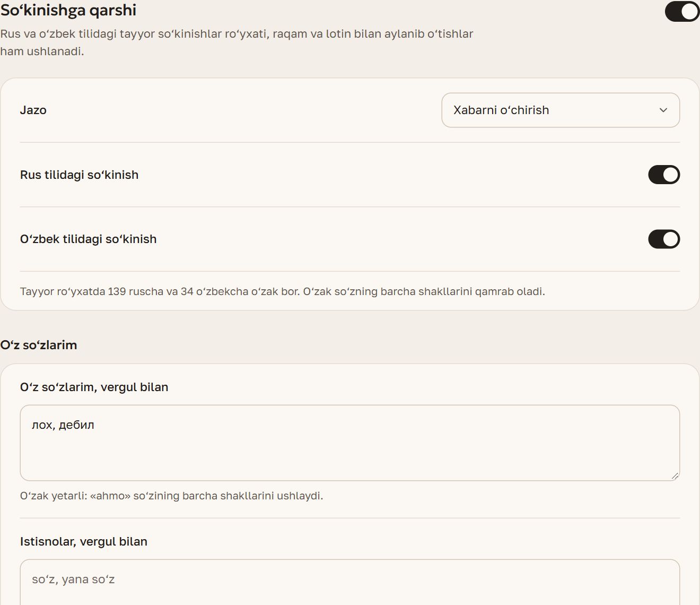700x605 pixels.
Task: Click the word дебил in the textarea
Action: pyautogui.click(x=76, y=425)
